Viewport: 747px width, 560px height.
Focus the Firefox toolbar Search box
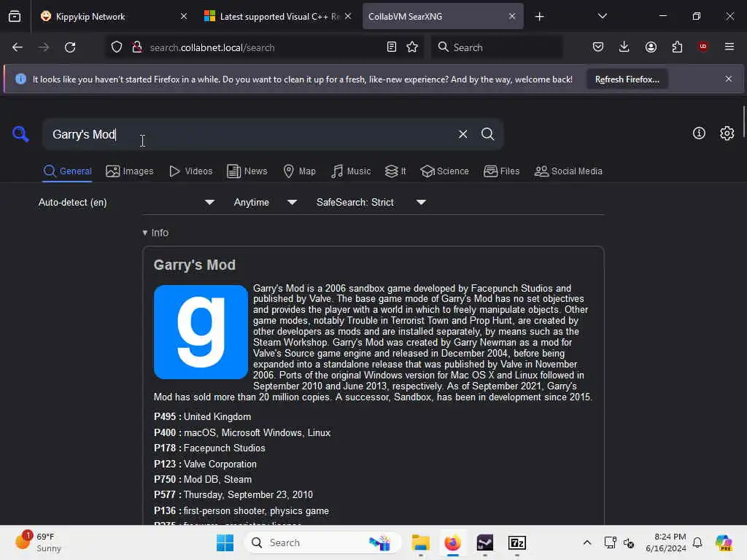(x=497, y=47)
